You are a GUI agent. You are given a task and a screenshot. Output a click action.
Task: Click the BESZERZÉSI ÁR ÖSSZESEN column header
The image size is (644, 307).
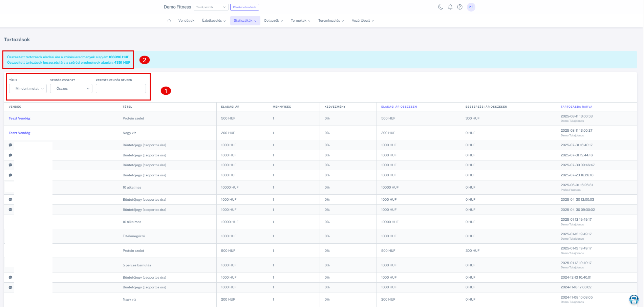point(486,107)
